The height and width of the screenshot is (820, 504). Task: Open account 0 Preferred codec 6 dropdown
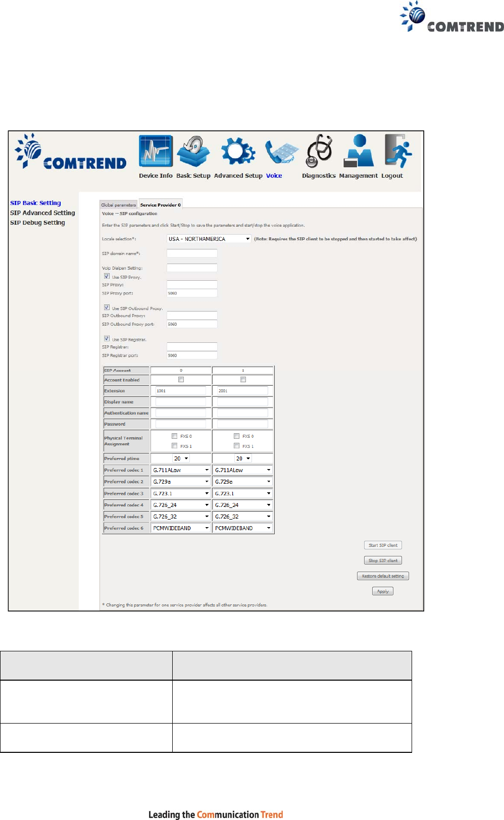(181, 528)
